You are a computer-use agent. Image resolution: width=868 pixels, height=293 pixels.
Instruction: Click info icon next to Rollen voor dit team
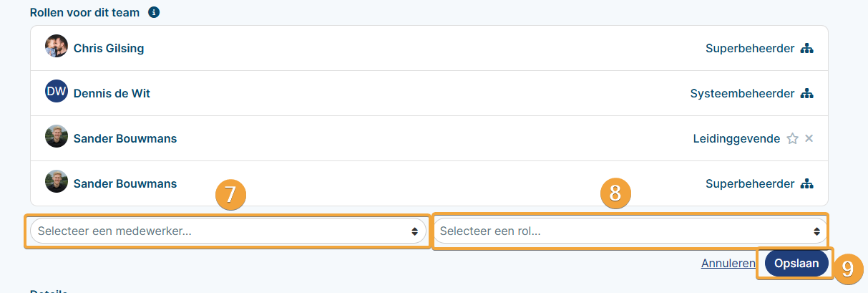154,13
